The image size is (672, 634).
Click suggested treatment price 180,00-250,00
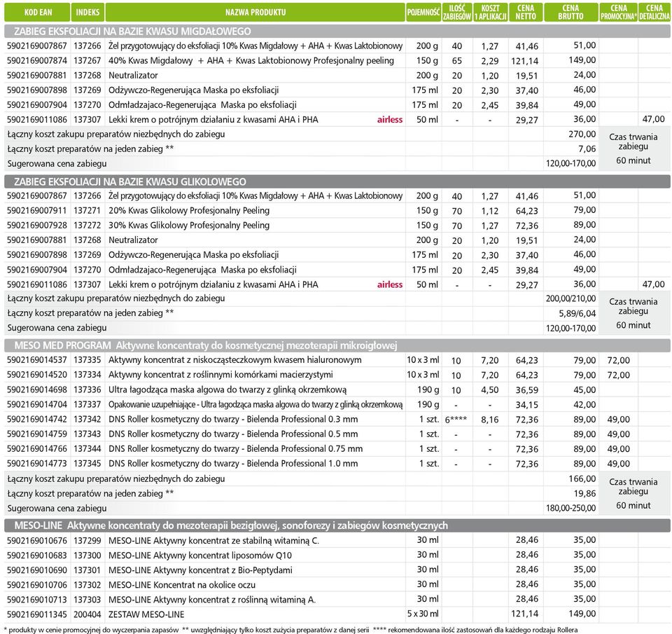click(x=571, y=509)
